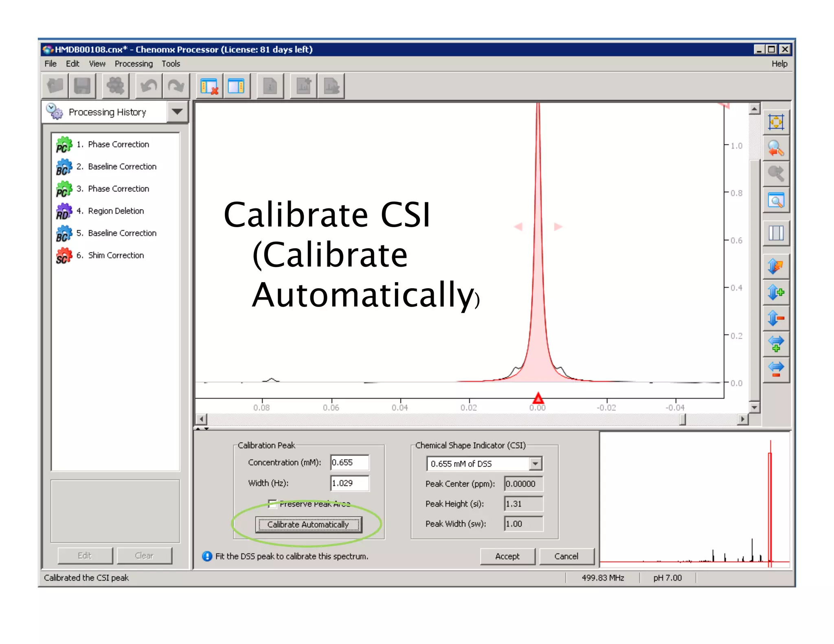This screenshot has height=644, width=834.
Task: Click the spectrum scroll left arrow
Action: pos(201,419)
